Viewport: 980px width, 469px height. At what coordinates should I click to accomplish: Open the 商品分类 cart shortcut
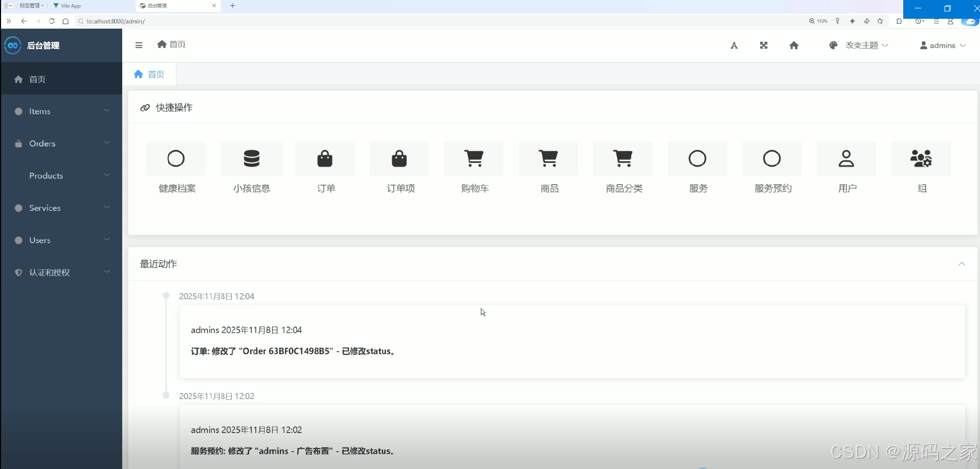point(623,159)
